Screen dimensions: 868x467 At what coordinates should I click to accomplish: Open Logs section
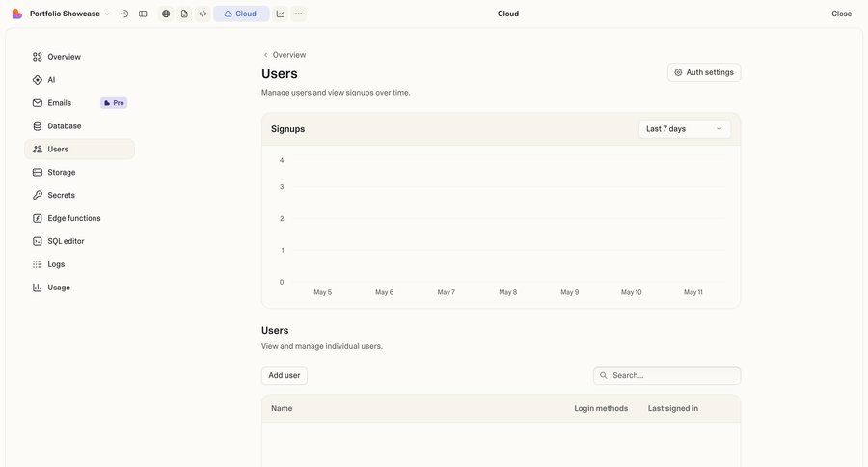pyautogui.click(x=79, y=264)
